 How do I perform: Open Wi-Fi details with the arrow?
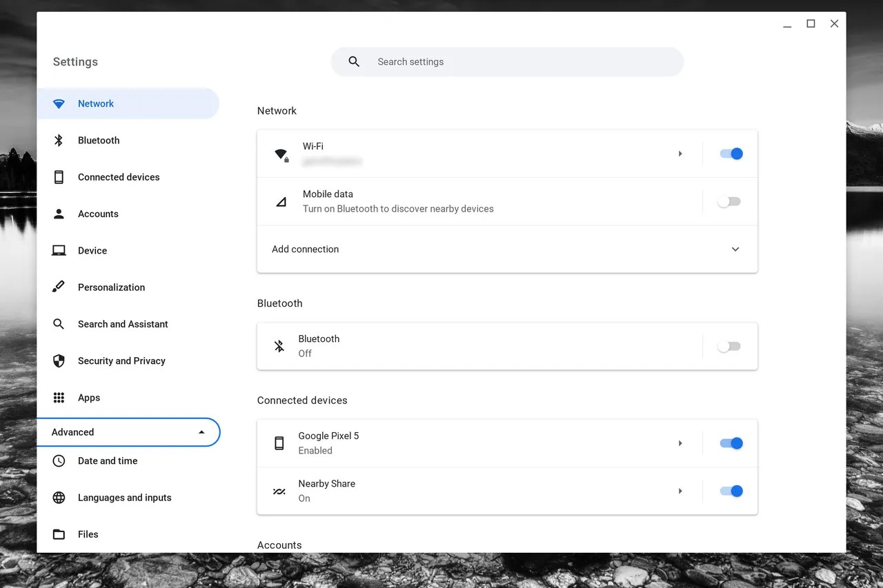680,154
